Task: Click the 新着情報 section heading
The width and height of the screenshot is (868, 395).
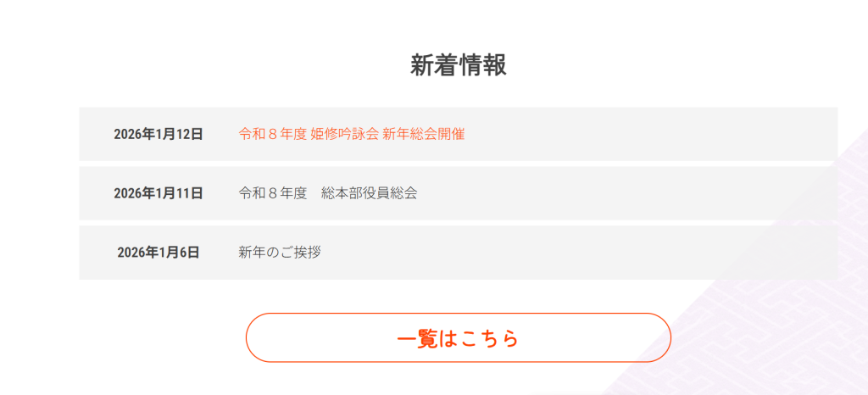Action: (458, 64)
